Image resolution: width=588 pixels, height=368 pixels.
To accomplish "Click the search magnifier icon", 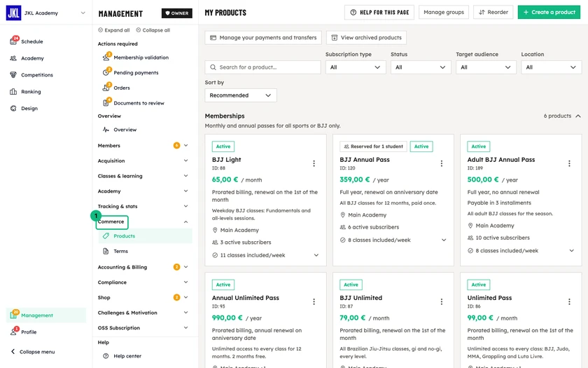I will [213, 67].
